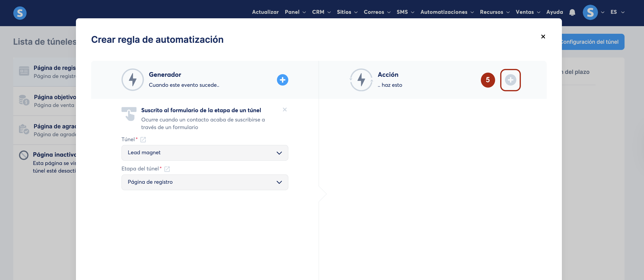Click the Configuración del túnel button
The image size is (644, 280).
[593, 42]
